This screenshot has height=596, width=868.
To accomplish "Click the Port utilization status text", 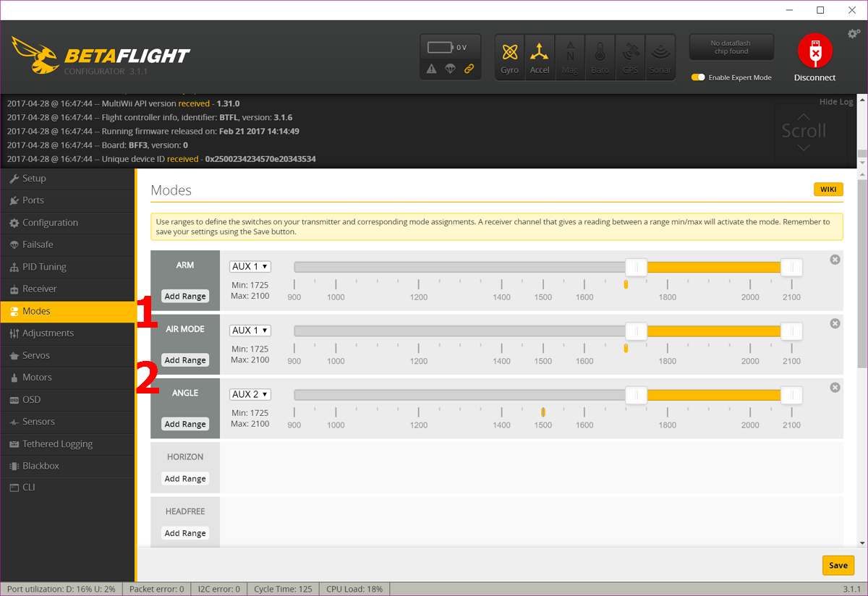I will coord(61,589).
